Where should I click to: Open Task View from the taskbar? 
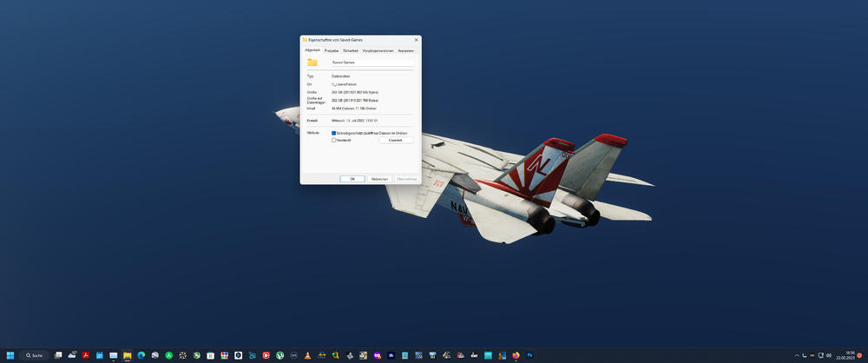click(58, 355)
